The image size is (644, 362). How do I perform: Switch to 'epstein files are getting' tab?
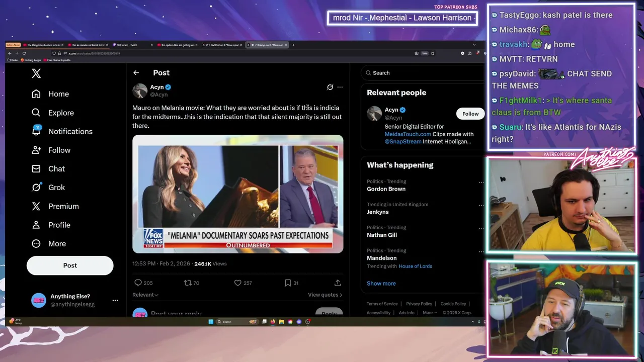[x=177, y=45]
